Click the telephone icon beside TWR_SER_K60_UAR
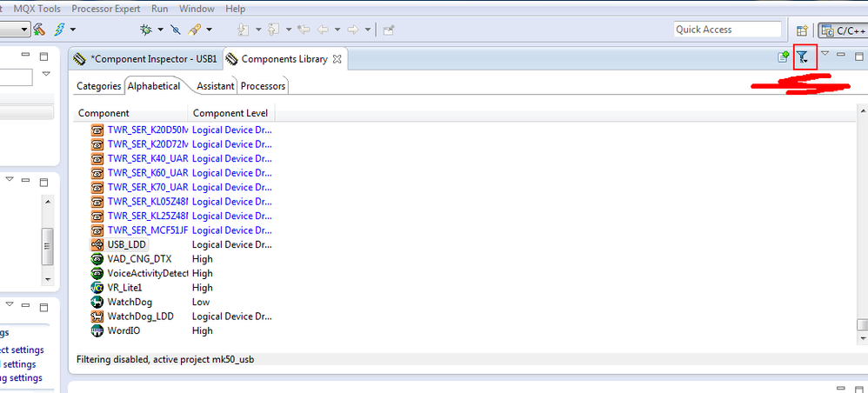This screenshot has height=393, width=868. (97, 173)
